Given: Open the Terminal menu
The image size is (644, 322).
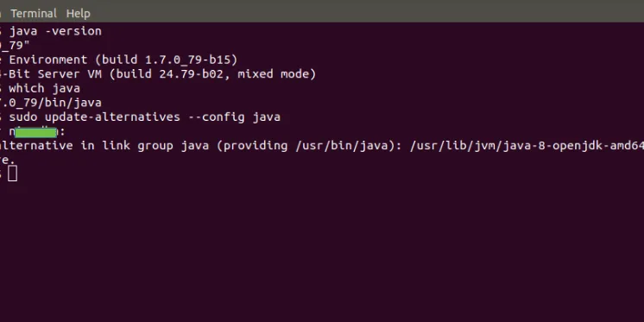Looking at the screenshot, I should tap(34, 14).
